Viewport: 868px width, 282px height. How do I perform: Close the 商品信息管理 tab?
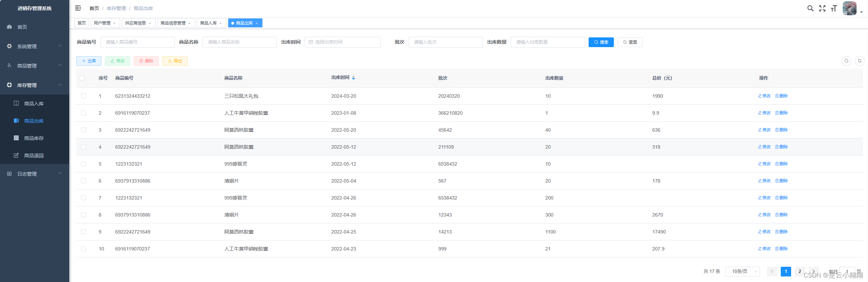pos(189,23)
